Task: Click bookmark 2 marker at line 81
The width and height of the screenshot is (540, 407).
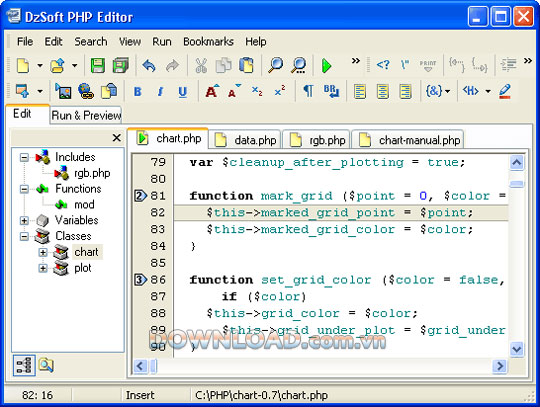Action: pos(140,196)
